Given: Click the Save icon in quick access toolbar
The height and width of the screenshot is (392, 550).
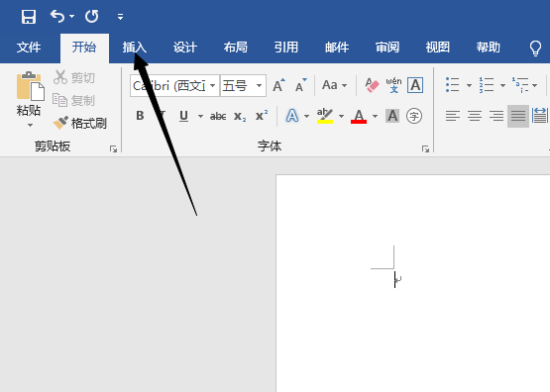Looking at the screenshot, I should pos(29,17).
